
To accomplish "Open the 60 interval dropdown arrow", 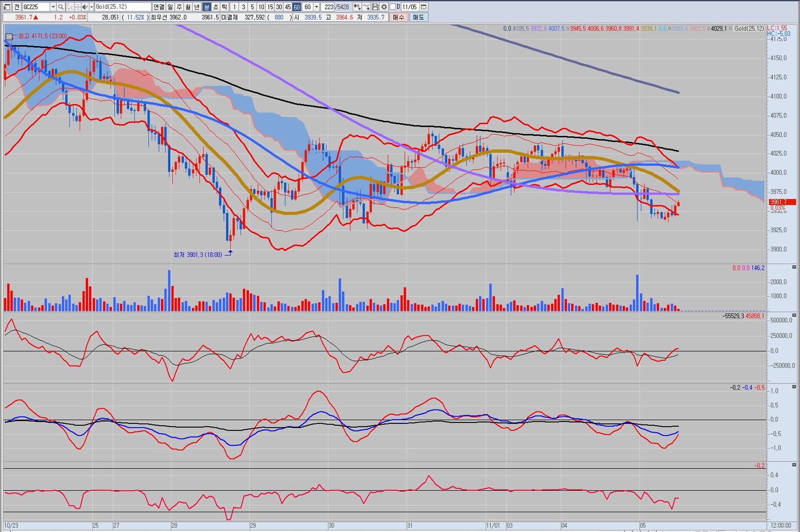I will coord(317,7).
